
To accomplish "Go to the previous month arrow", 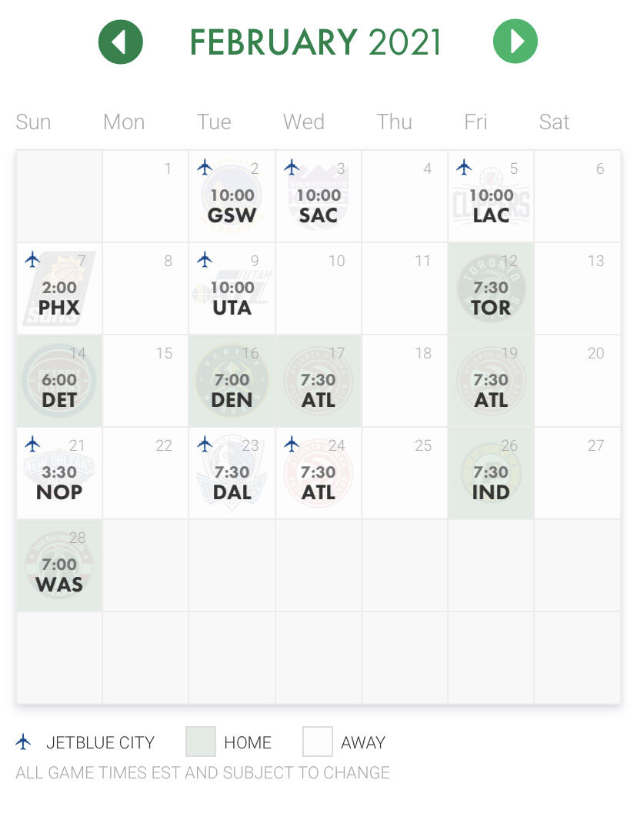I will [121, 42].
